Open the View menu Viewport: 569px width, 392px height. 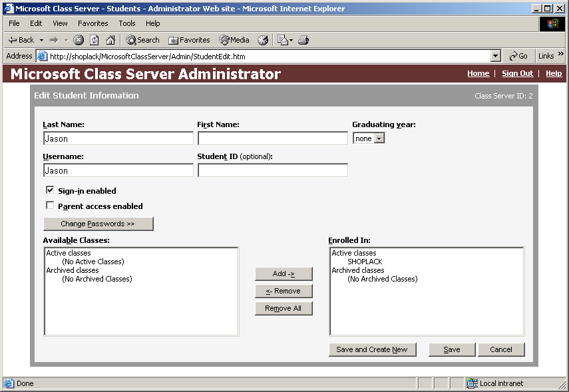[x=60, y=23]
